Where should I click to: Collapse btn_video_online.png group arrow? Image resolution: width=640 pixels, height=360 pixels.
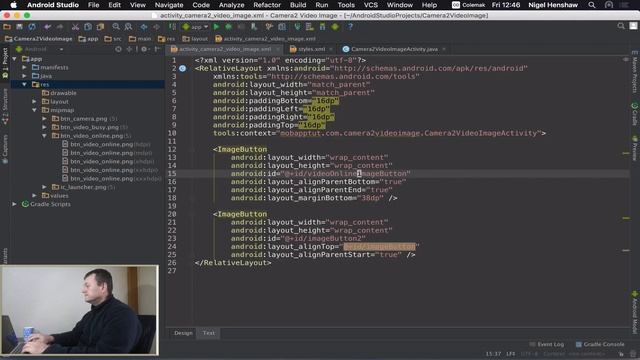(44, 136)
